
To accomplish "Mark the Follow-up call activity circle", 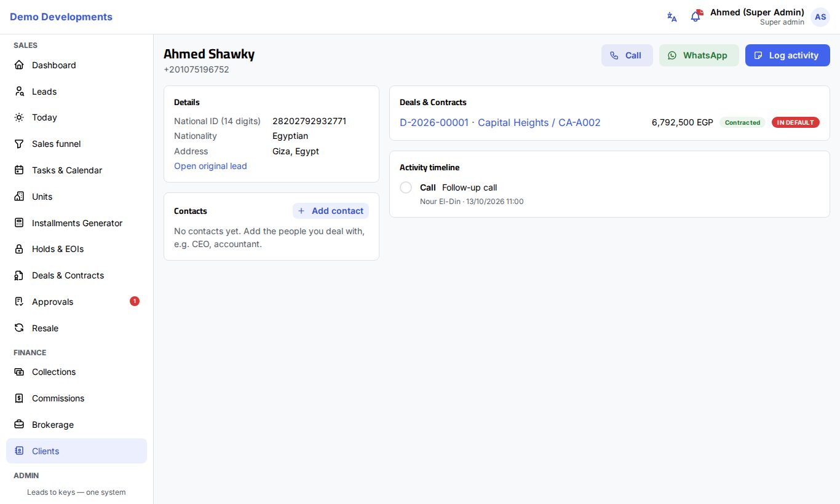I will (406, 187).
